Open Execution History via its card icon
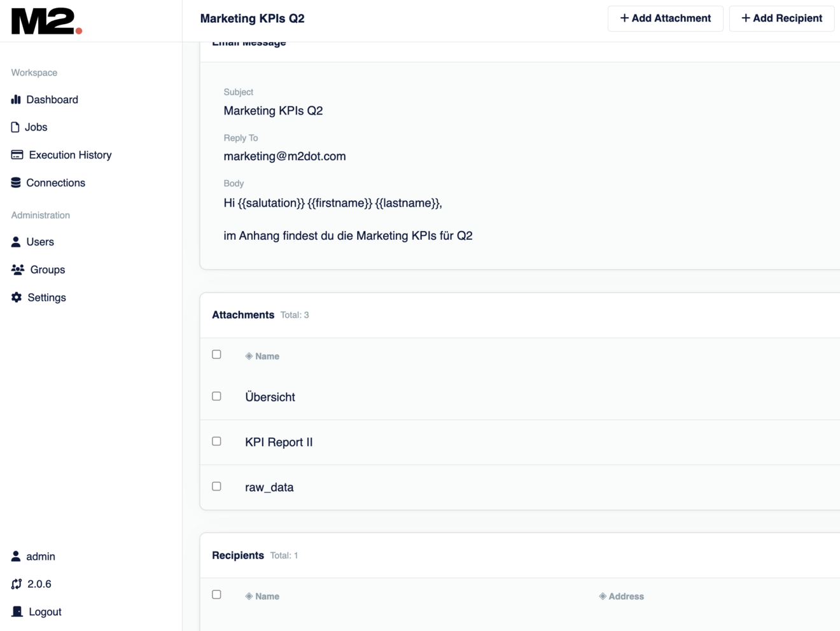The image size is (840, 631). 15,155
